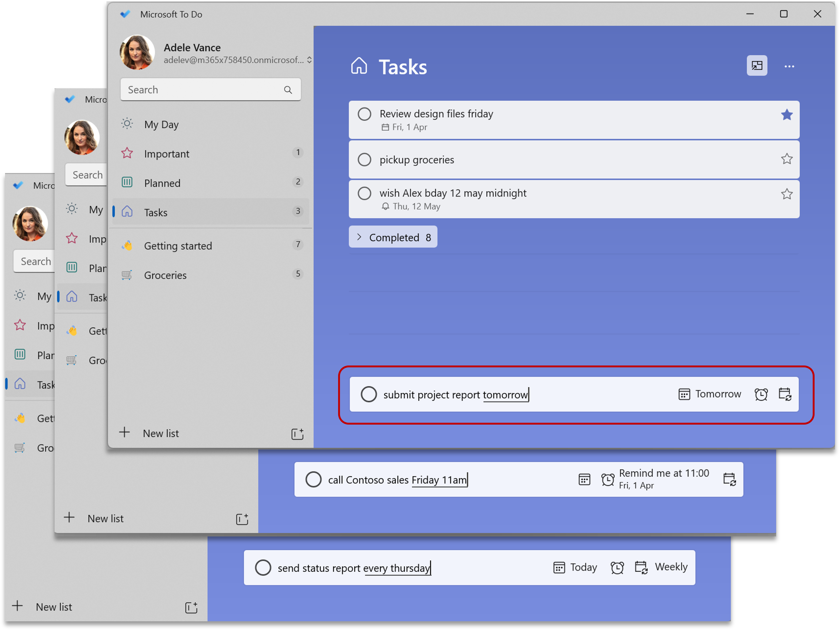
Task: Open repeat options for submit project report
Action: (x=785, y=394)
